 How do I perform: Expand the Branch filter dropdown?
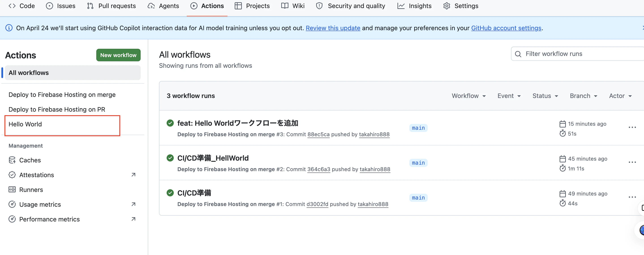click(583, 96)
